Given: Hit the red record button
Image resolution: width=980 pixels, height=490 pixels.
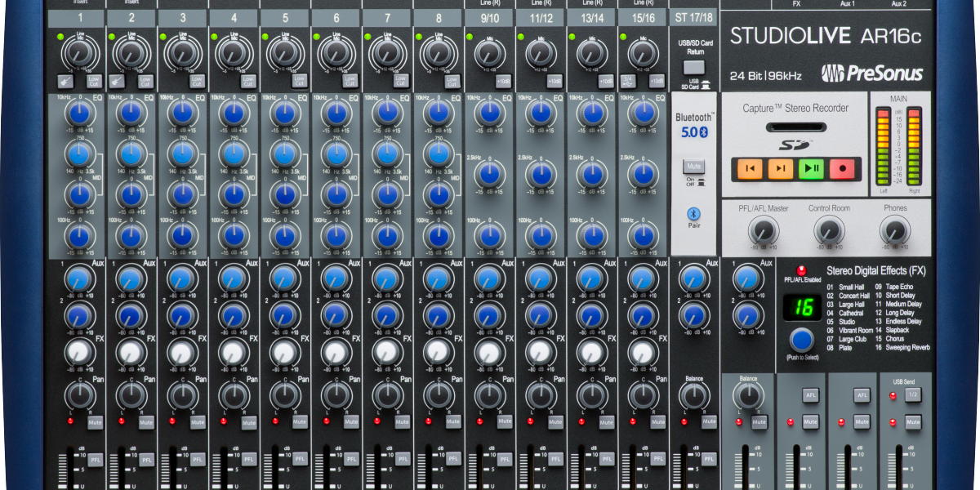Looking at the screenshot, I should pyautogui.click(x=841, y=169).
